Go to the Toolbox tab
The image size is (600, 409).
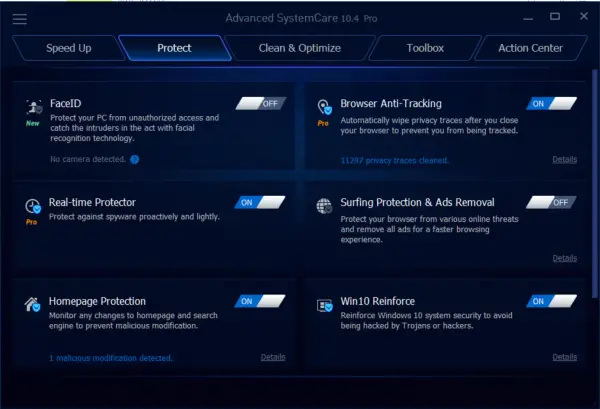point(425,48)
